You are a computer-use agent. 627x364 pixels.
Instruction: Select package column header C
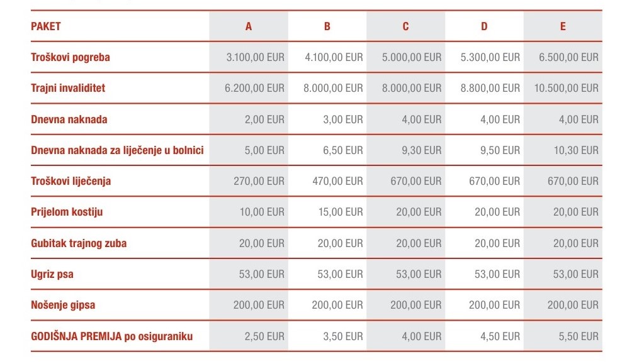[405, 26]
